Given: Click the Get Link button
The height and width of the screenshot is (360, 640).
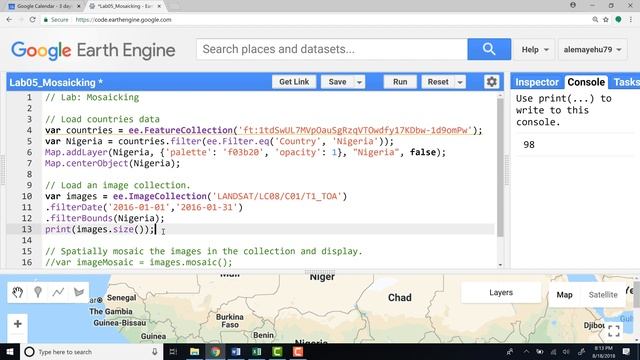Looking at the screenshot, I should 294,82.
